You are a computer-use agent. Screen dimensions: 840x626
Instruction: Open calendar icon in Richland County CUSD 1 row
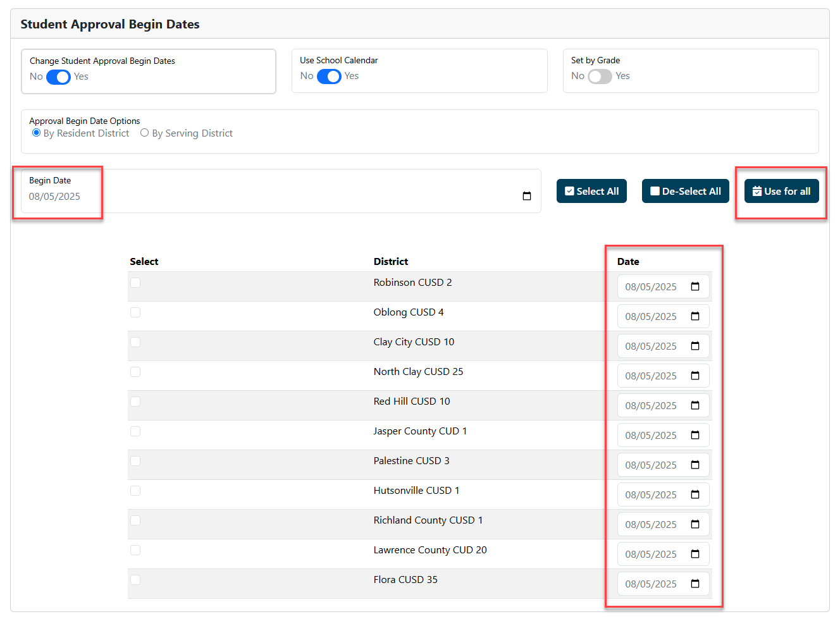(x=695, y=524)
